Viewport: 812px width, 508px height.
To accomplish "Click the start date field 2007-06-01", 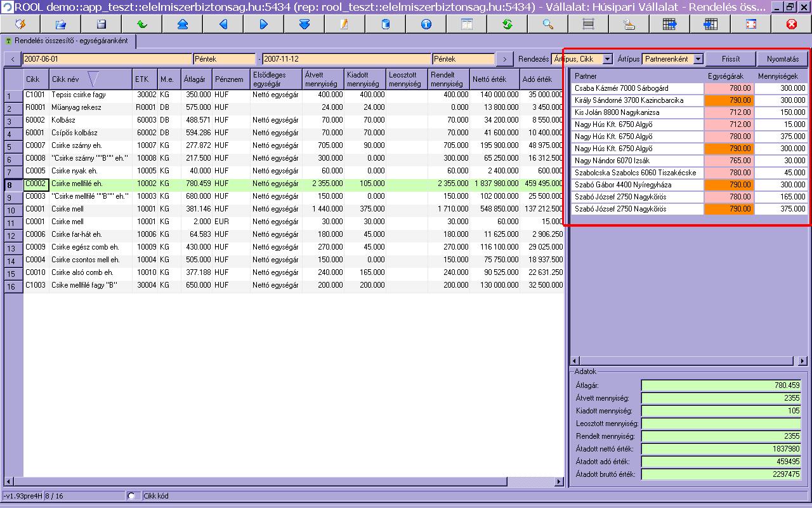I will (x=107, y=59).
